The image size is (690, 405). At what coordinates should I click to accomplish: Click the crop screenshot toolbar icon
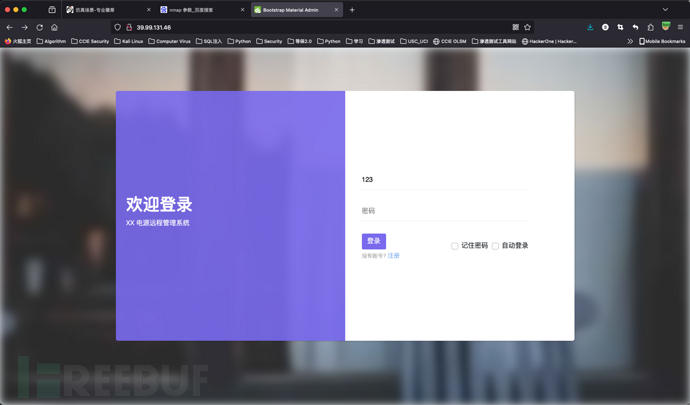(x=620, y=27)
